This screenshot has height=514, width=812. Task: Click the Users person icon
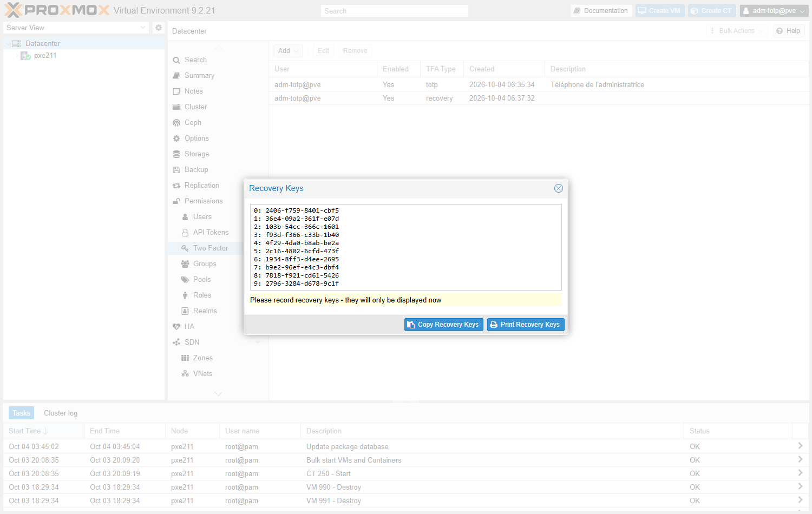185,217
